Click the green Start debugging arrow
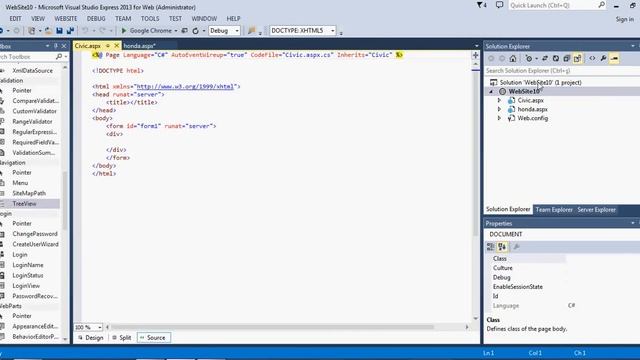 (124, 31)
